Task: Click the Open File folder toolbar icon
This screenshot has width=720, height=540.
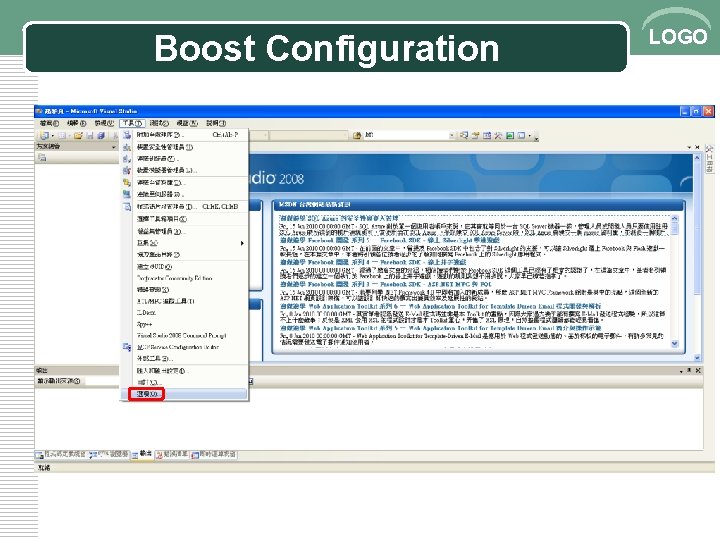Action: pos(78,135)
